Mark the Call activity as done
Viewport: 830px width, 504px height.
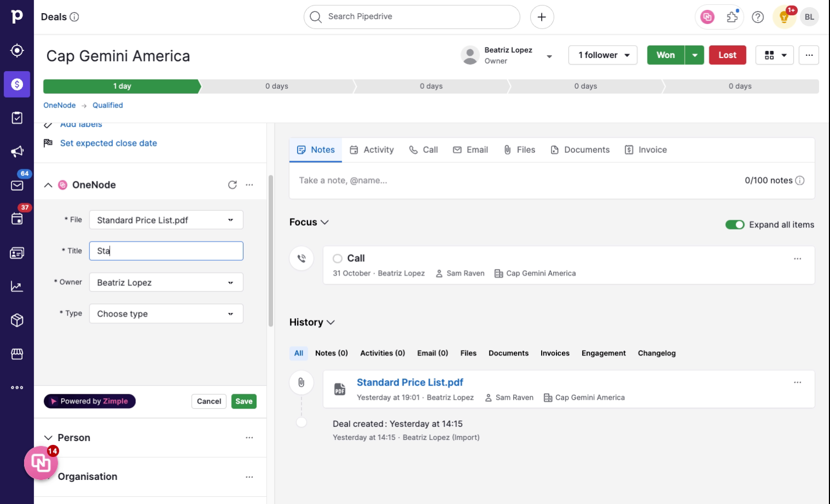pos(338,259)
